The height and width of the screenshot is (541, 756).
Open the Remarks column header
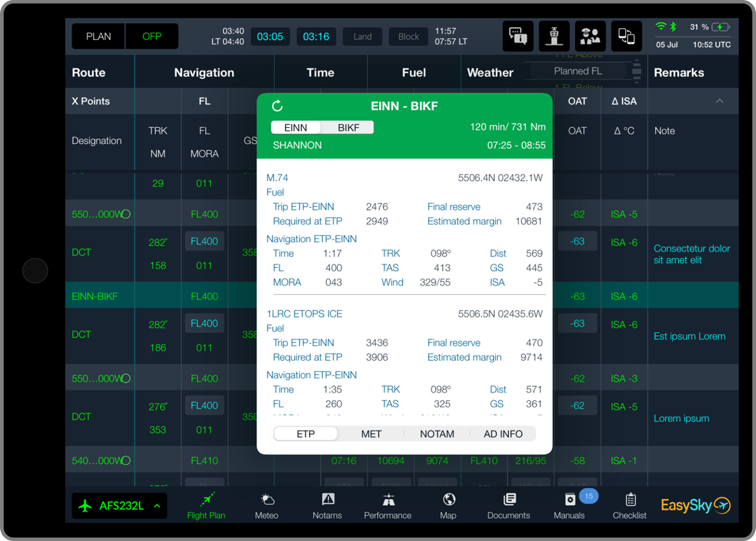679,72
